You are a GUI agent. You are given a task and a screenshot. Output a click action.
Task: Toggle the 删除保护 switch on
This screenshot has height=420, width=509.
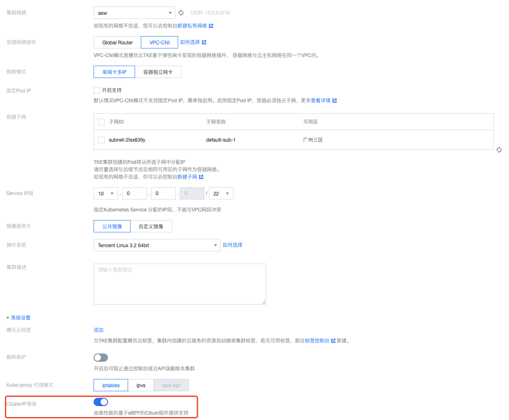coord(101,358)
